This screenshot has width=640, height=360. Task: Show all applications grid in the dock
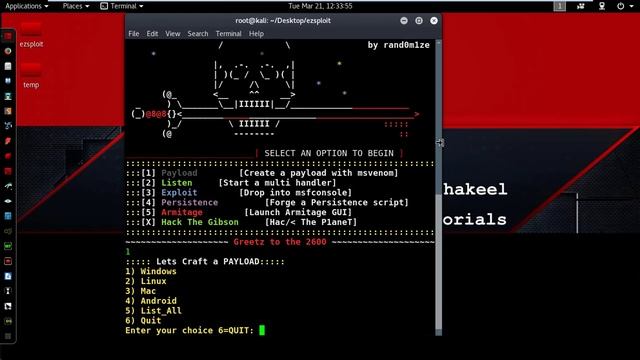[x=8, y=336]
